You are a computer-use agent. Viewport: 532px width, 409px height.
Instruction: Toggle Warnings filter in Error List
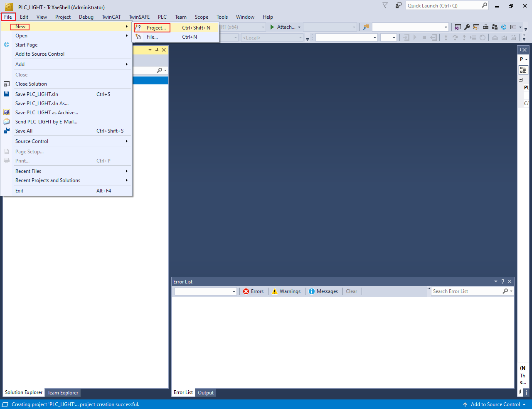point(286,291)
